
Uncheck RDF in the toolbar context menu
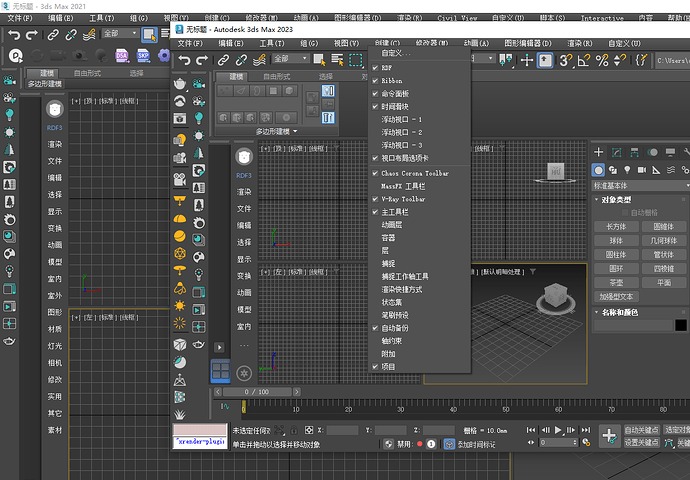pyautogui.click(x=375, y=68)
